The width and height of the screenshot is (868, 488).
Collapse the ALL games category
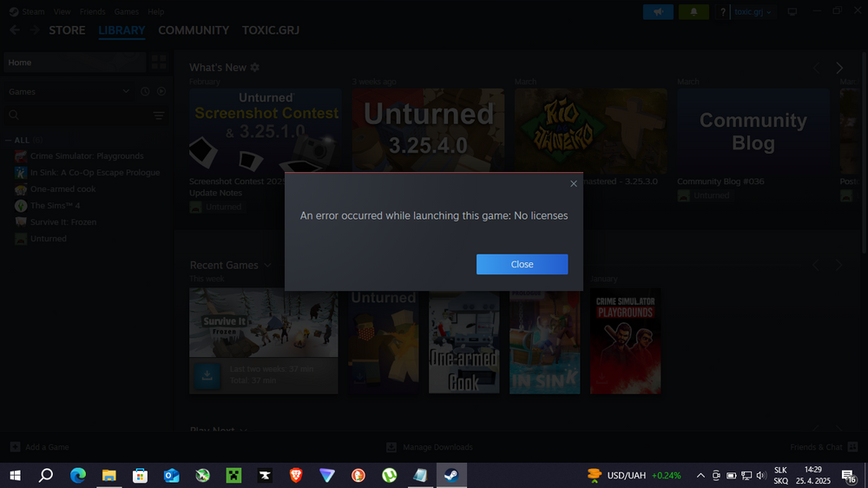point(9,140)
